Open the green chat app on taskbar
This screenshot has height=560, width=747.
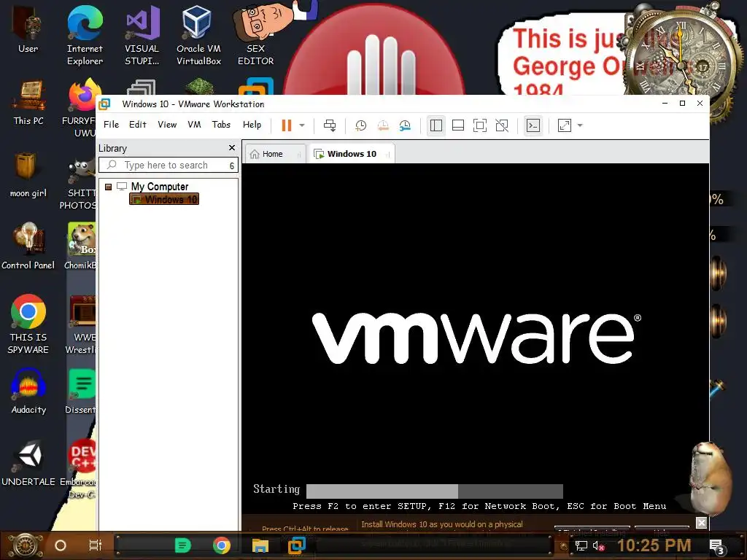[182, 545]
